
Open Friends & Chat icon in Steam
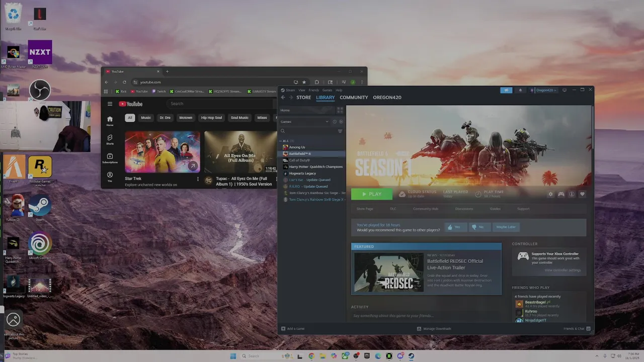tap(589, 329)
